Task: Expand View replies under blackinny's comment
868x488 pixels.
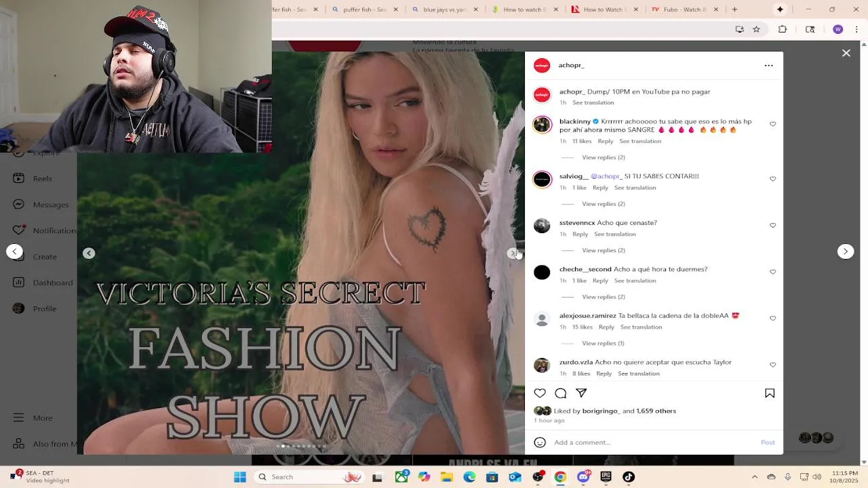Action: tap(604, 157)
